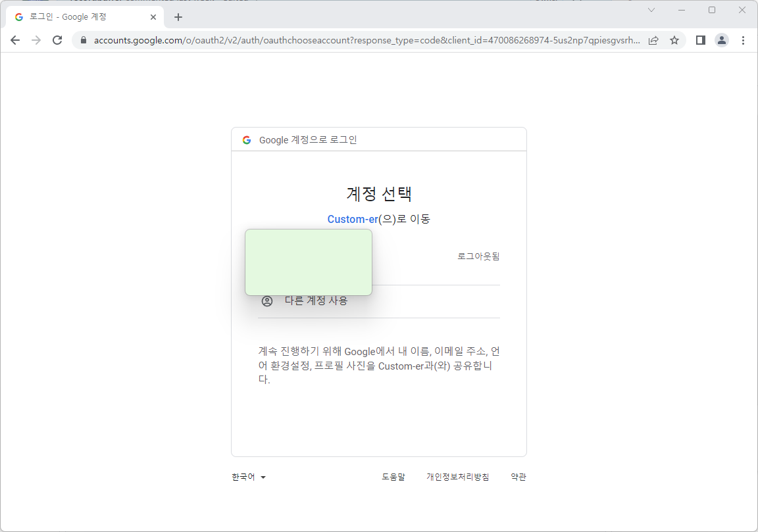Screen dimensions: 758x532
Task: Open the tab search chevron
Action: click(x=651, y=10)
